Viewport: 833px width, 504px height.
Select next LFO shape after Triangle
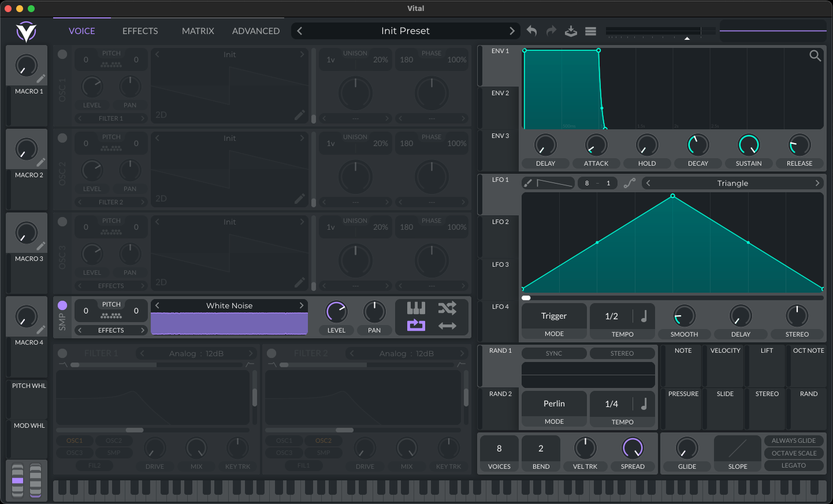817,183
